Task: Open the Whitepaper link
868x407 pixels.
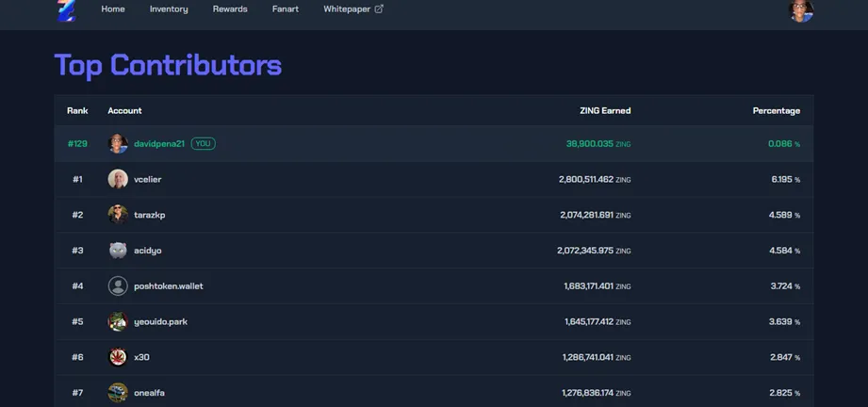Action: 347,8
